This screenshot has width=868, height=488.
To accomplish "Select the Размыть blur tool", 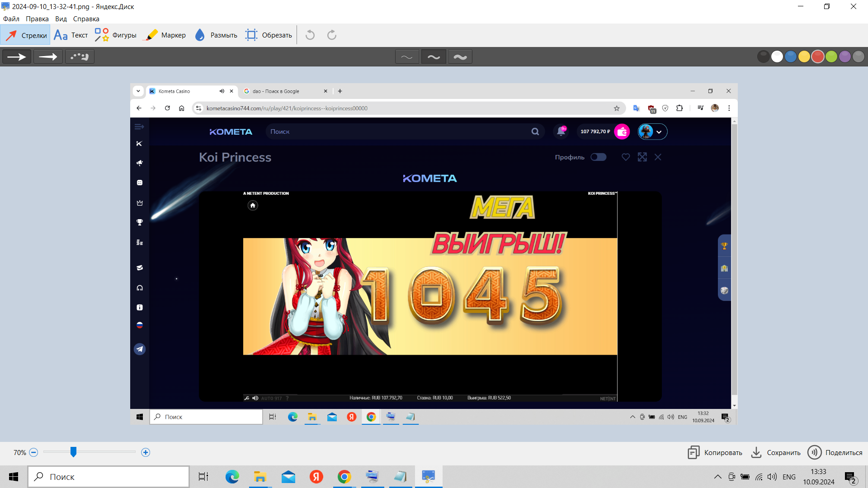I will (216, 35).
